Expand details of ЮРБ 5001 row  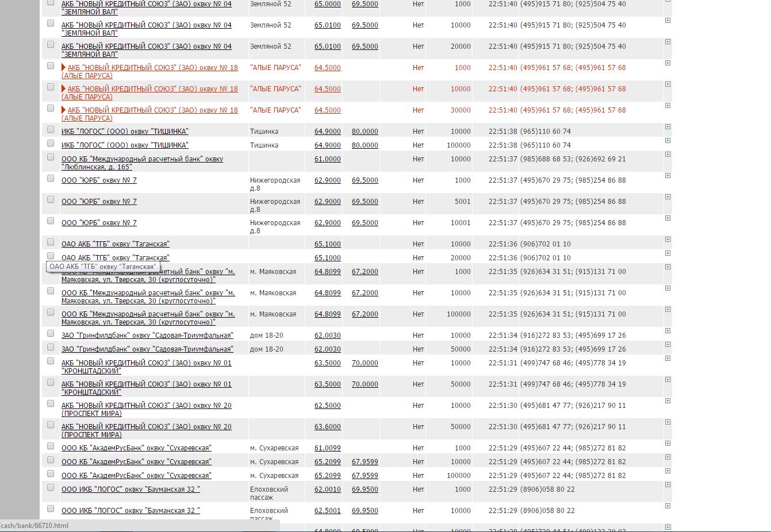pyautogui.click(x=668, y=197)
